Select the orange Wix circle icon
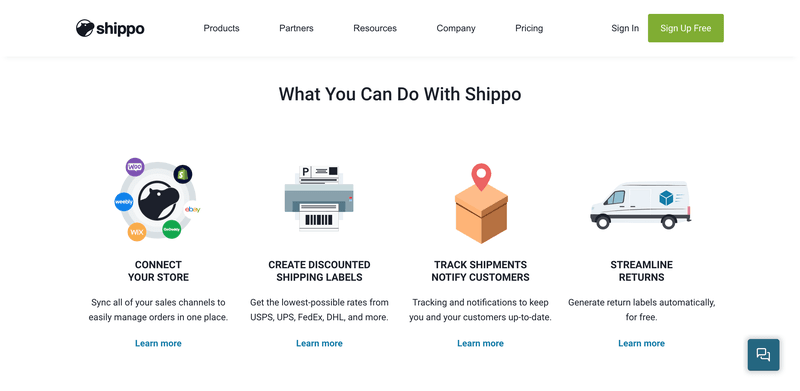The height and width of the screenshot is (391, 800). (137, 232)
